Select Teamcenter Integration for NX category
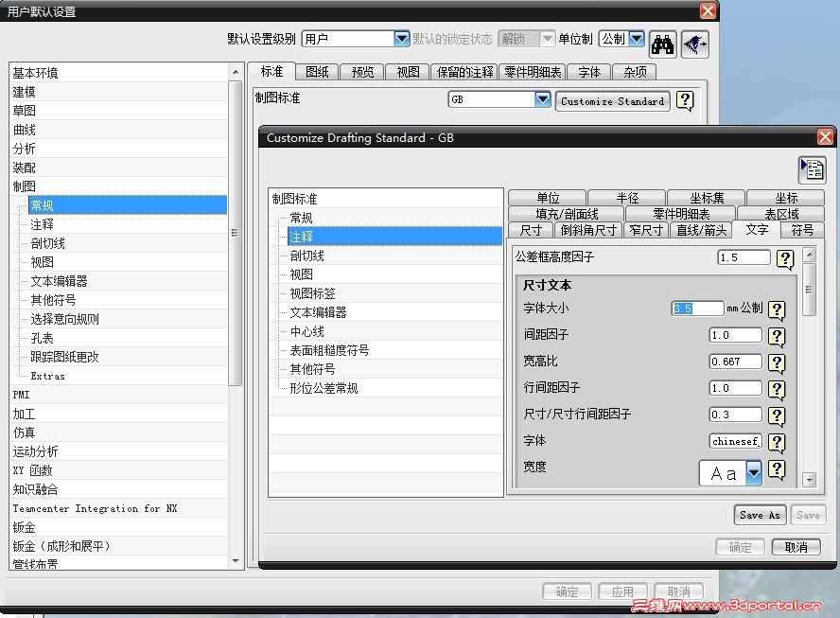840x618 pixels. tap(119, 508)
